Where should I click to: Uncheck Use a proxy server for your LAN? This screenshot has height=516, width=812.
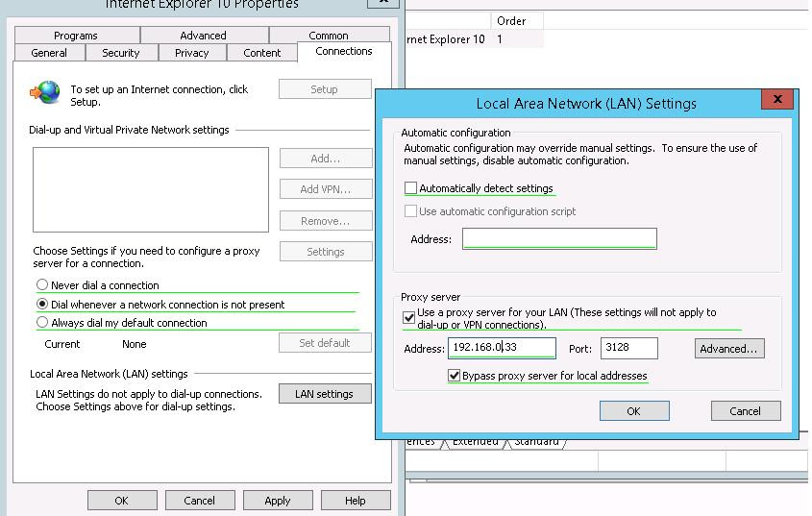tap(408, 317)
